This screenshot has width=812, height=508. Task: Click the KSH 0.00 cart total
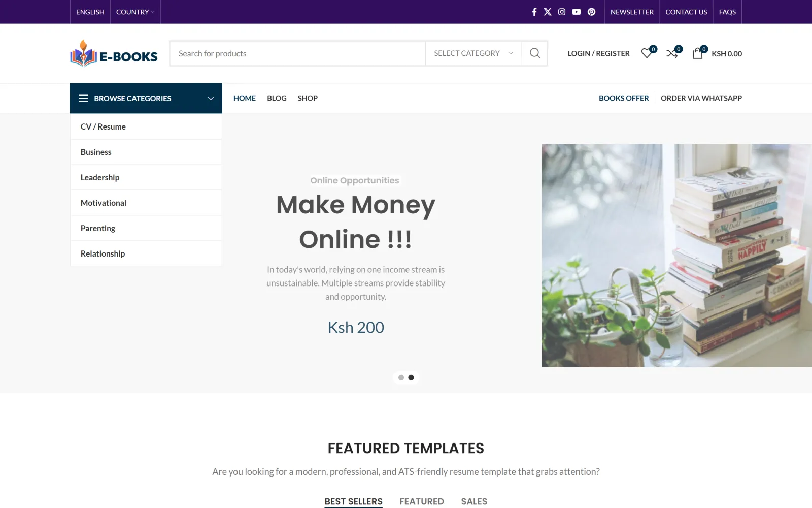click(727, 53)
